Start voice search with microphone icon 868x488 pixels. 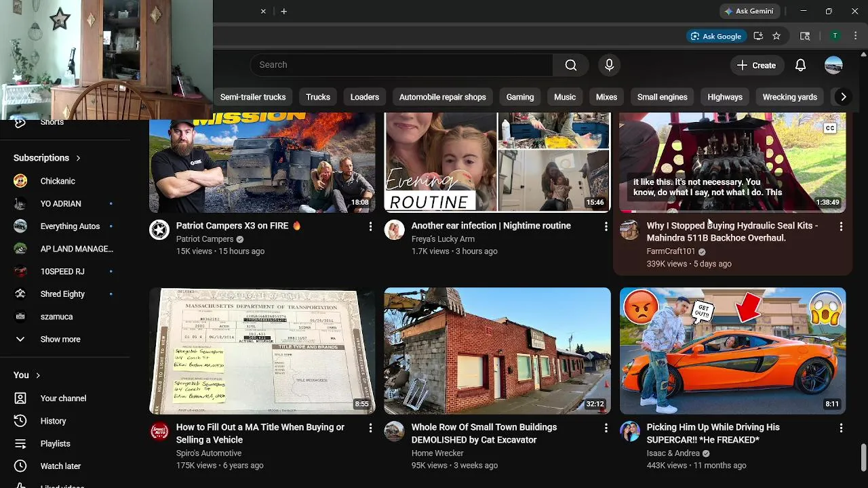click(609, 65)
